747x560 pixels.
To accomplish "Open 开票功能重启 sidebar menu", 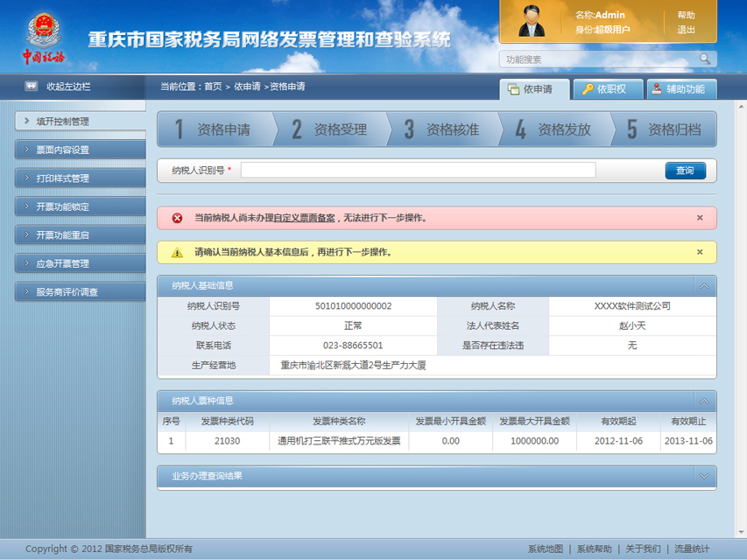I will [81, 234].
